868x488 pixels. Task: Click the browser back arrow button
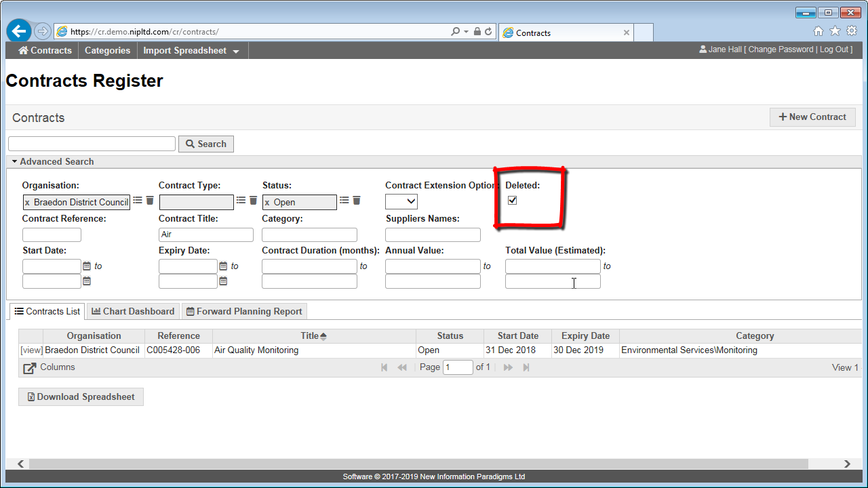click(19, 31)
